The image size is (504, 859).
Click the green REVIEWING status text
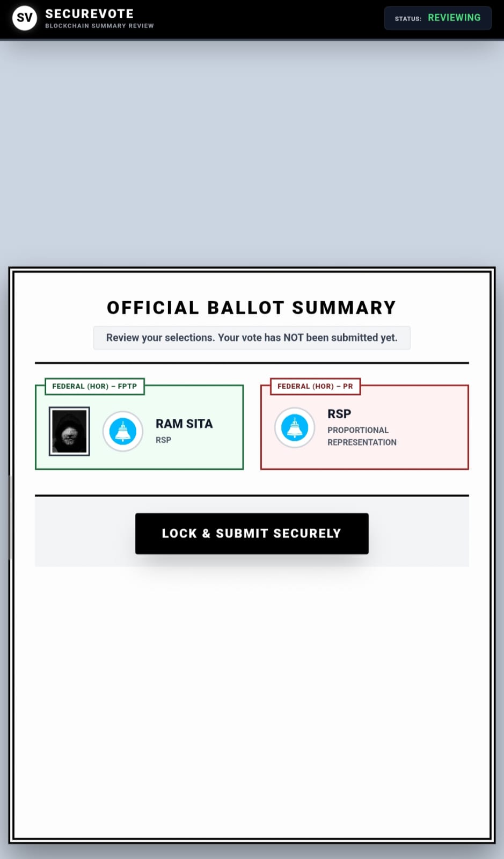click(x=454, y=18)
